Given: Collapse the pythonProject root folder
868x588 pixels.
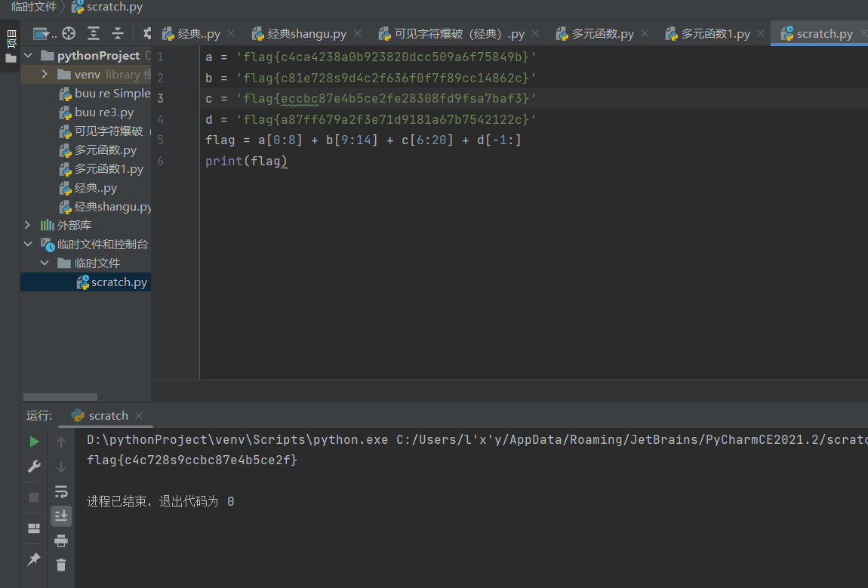Looking at the screenshot, I should [x=28, y=55].
